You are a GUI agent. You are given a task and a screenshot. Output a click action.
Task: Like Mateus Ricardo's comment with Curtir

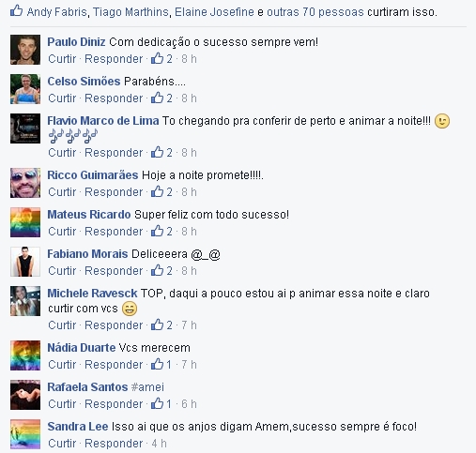[x=62, y=232]
